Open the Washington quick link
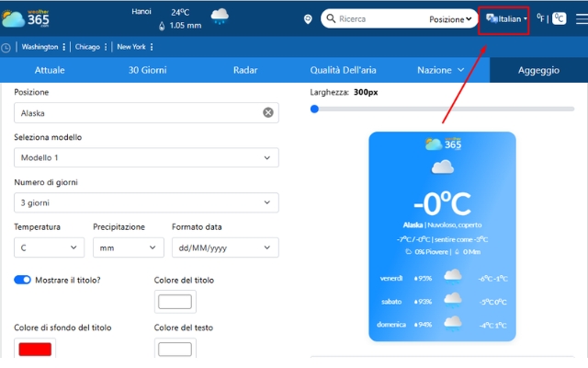Image resolution: width=588 pixels, height=368 pixels. coord(40,47)
